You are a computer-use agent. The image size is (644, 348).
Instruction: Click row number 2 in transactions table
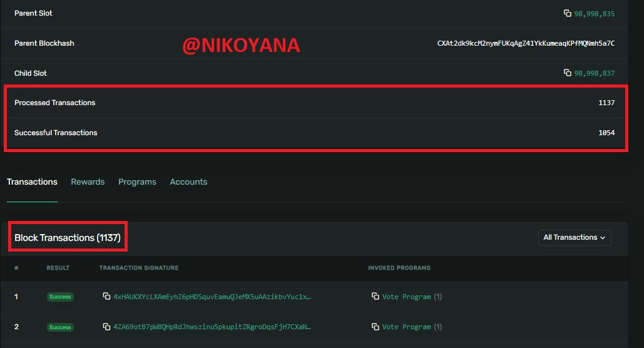(x=16, y=327)
